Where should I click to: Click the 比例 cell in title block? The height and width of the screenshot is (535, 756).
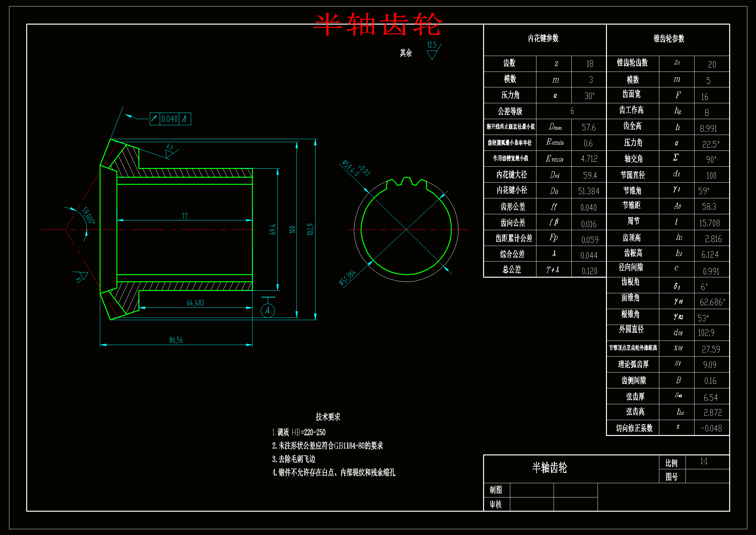(672, 463)
